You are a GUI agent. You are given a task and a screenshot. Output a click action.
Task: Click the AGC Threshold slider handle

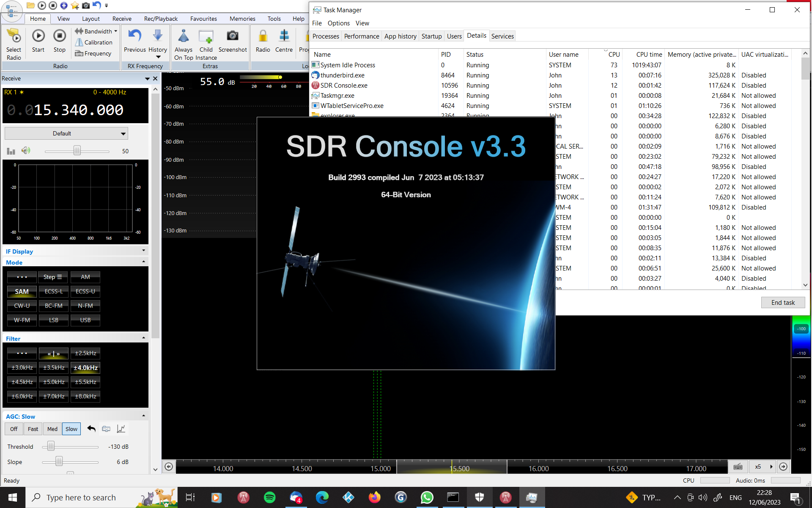[x=51, y=446]
